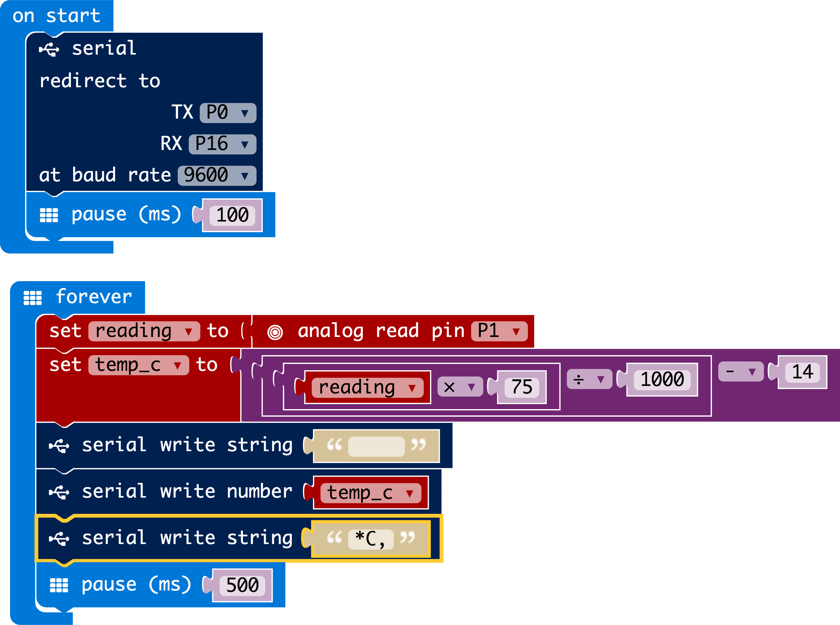Open the reading variable dropdown in set block
This screenshot has height=625, width=840.
[144, 331]
